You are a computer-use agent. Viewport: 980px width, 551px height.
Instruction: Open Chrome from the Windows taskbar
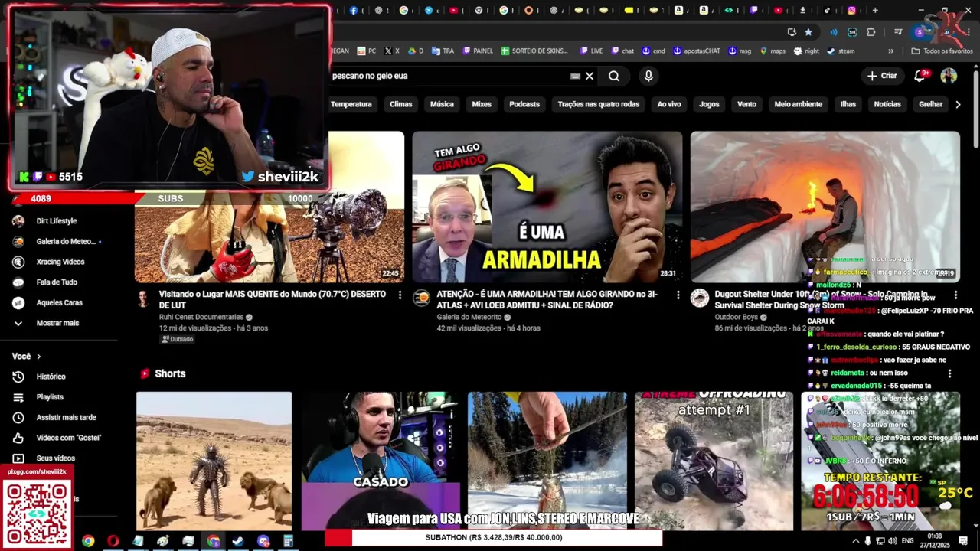coord(88,541)
